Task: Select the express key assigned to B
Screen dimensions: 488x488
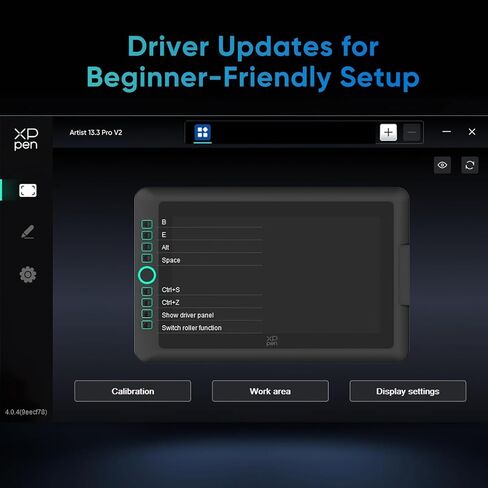Action: tap(147, 224)
